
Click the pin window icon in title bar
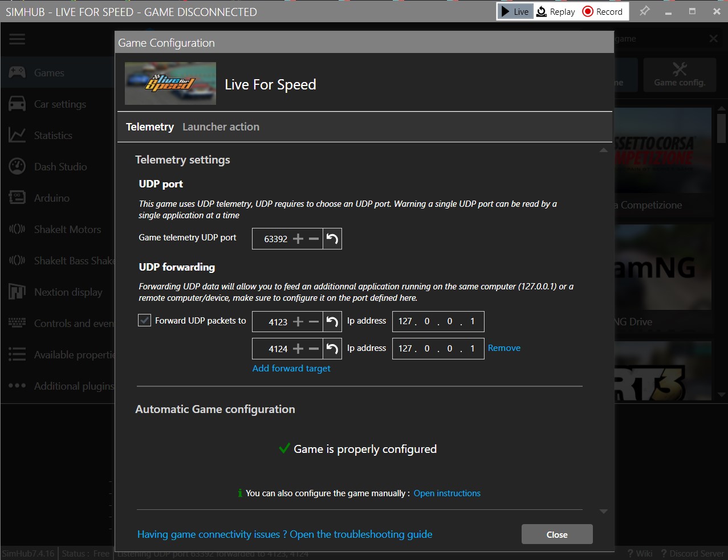pyautogui.click(x=644, y=11)
